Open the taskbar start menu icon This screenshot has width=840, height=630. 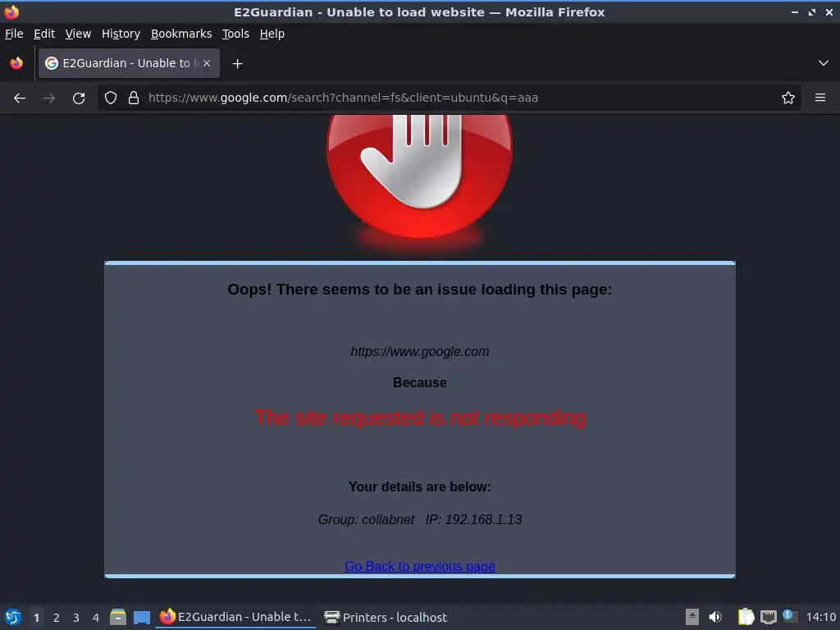pos(13,617)
